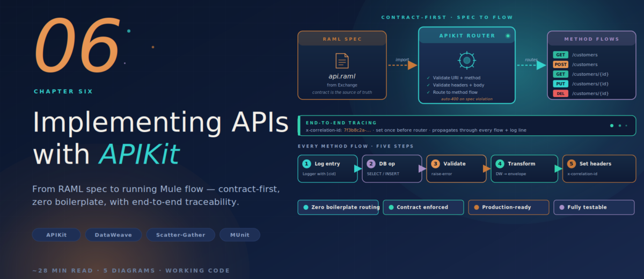Click the orange import arrow
644x279 pixels.
click(402, 65)
